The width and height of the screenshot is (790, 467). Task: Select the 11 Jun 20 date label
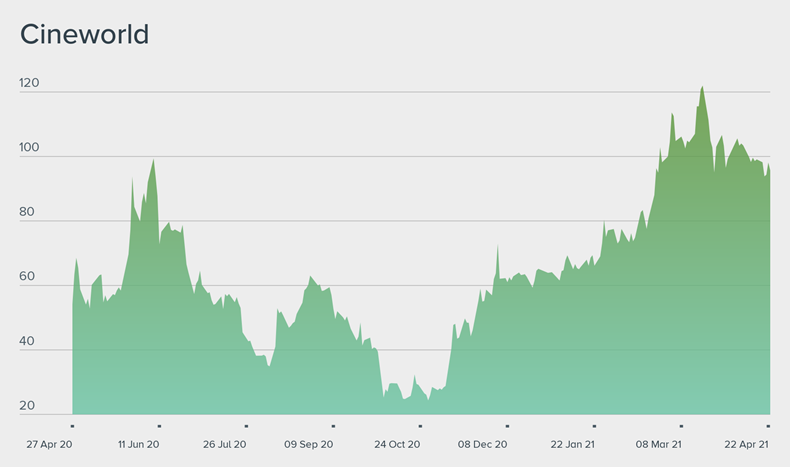tap(138, 443)
